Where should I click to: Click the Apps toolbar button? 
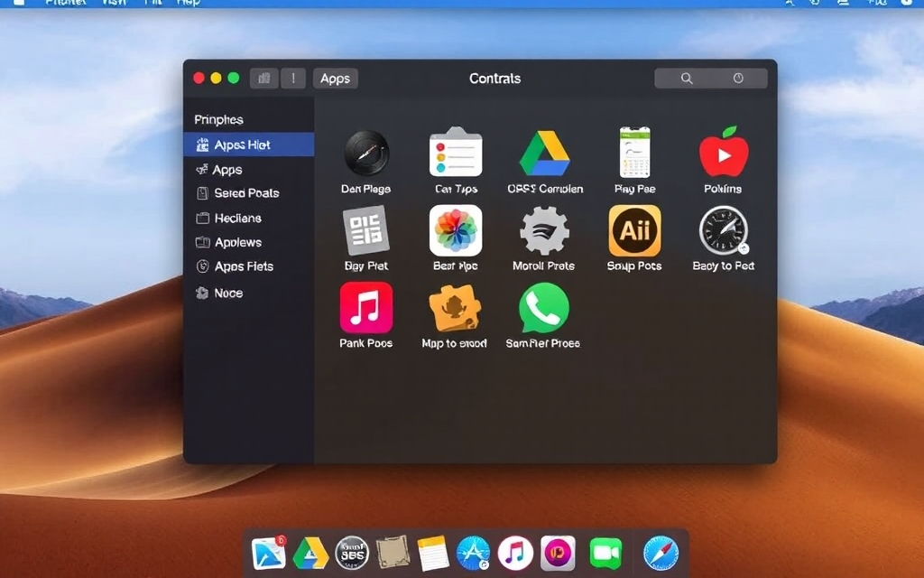click(336, 79)
